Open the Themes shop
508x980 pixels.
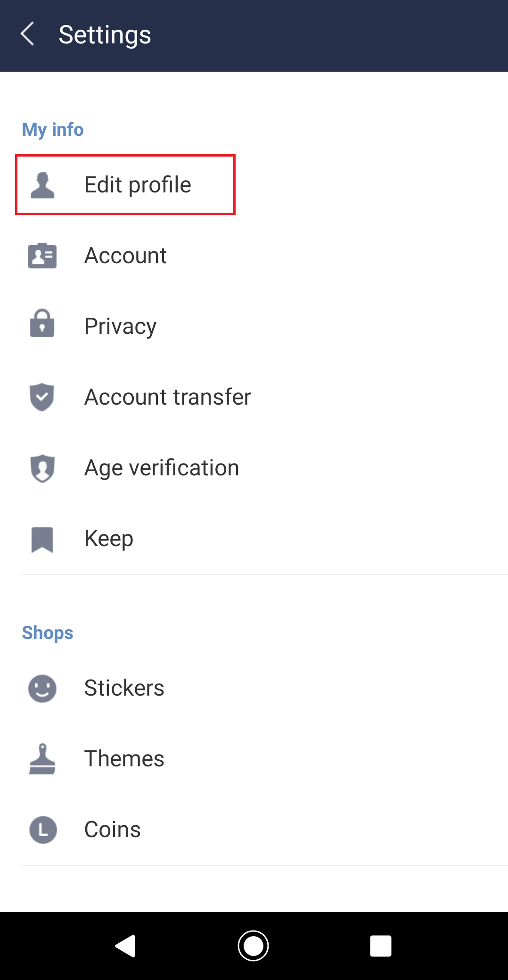coord(124,759)
